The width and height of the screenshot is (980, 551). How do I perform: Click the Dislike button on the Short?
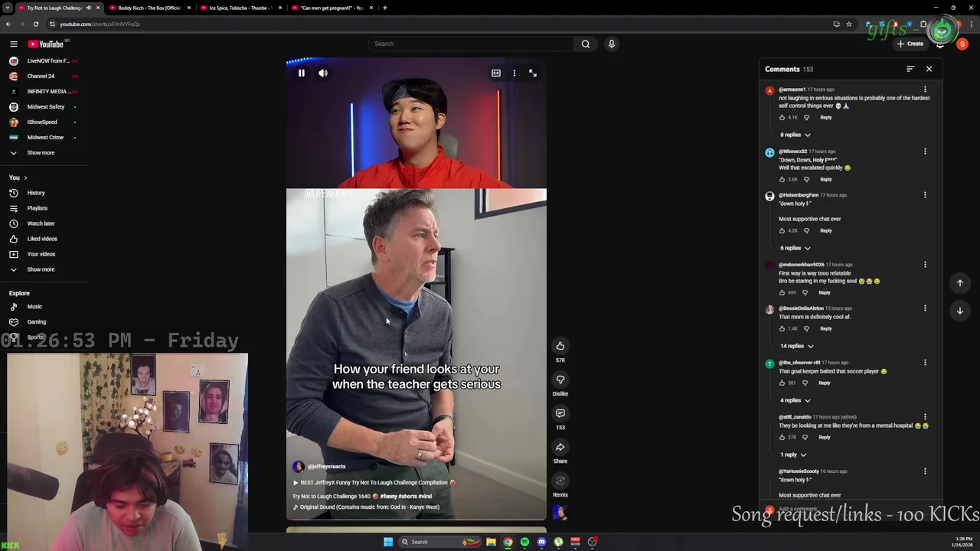tap(560, 380)
